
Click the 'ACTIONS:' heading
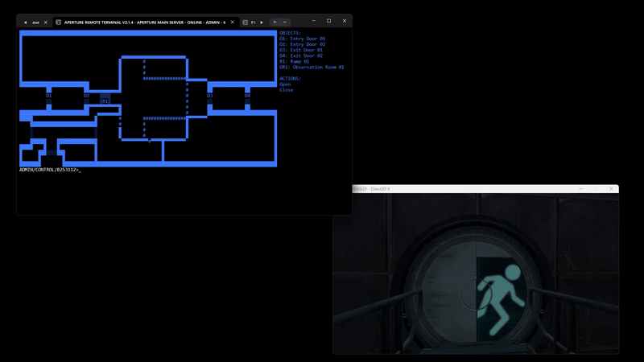coord(290,78)
